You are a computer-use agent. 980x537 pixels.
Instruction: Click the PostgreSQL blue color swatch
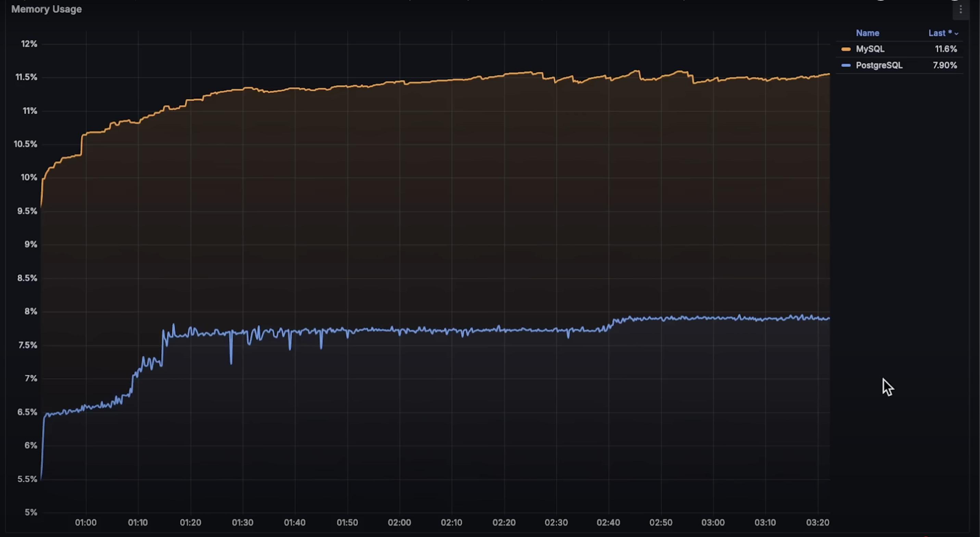846,65
